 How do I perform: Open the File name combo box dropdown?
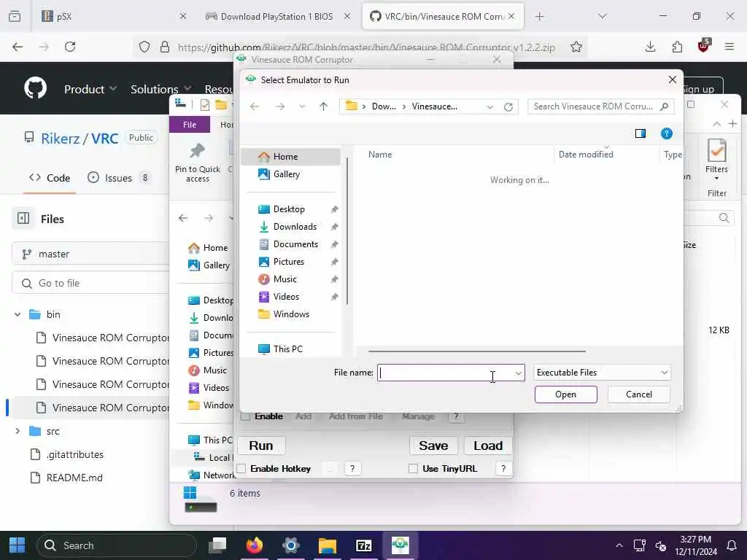pos(519,373)
